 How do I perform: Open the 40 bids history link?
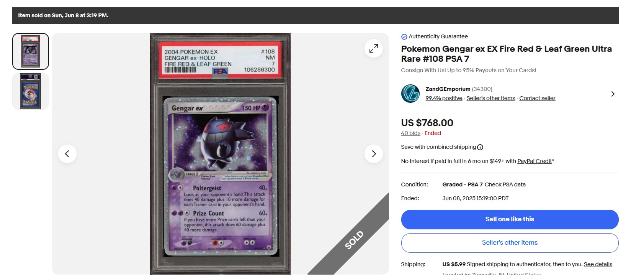click(410, 133)
